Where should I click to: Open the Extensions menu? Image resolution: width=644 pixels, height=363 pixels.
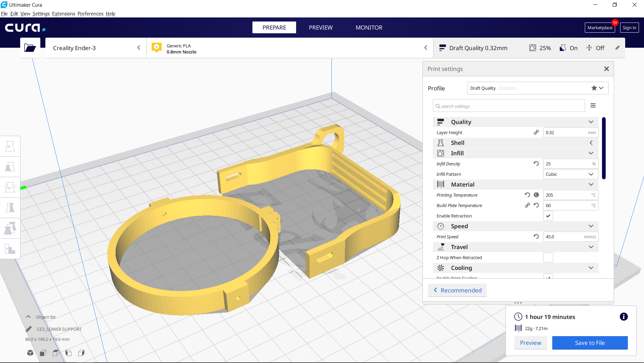[x=64, y=14]
